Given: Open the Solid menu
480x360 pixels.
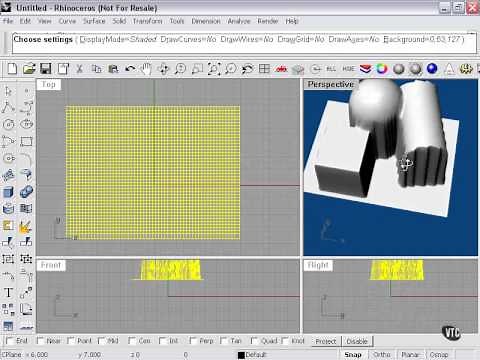Looking at the screenshot, I should 119,21.
